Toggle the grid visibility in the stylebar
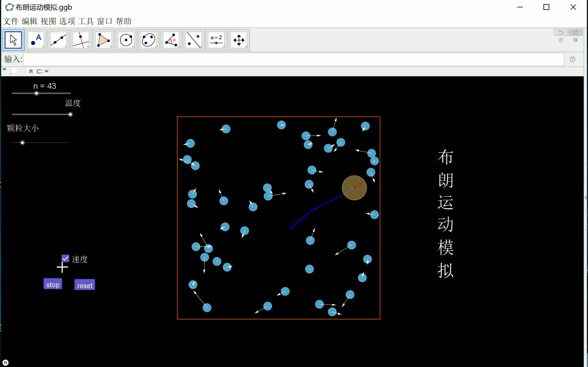 pyautogui.click(x=22, y=71)
